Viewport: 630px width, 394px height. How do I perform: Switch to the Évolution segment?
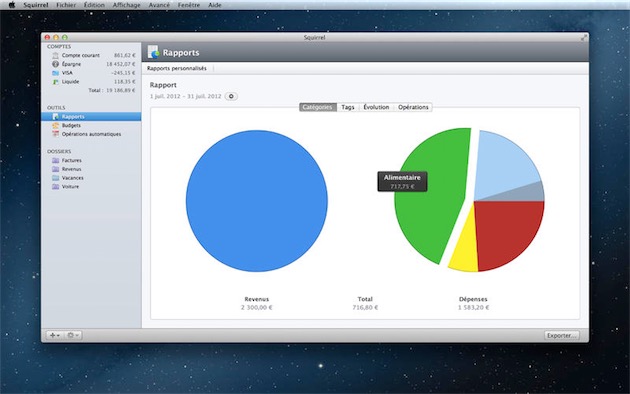(x=376, y=107)
